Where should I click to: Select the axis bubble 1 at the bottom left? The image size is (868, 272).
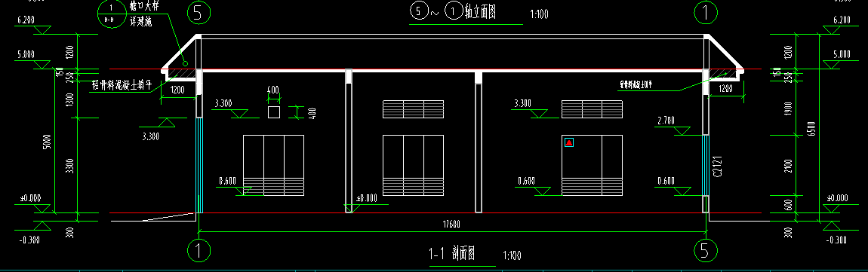199,249
